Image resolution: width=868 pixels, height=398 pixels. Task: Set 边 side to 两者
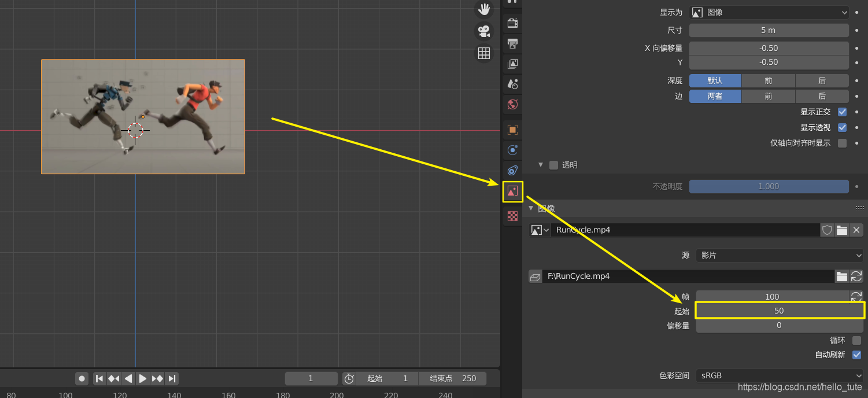pos(715,96)
